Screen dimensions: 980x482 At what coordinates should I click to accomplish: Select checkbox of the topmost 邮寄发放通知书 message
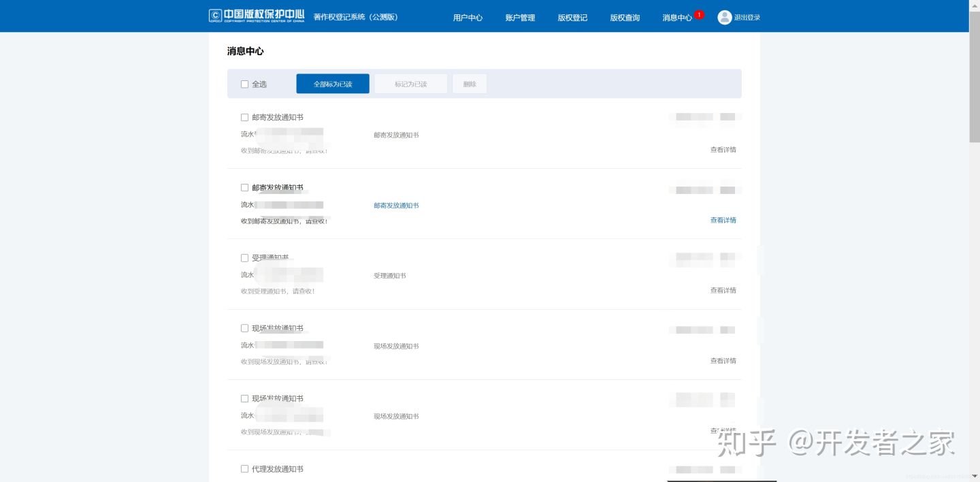coord(244,117)
